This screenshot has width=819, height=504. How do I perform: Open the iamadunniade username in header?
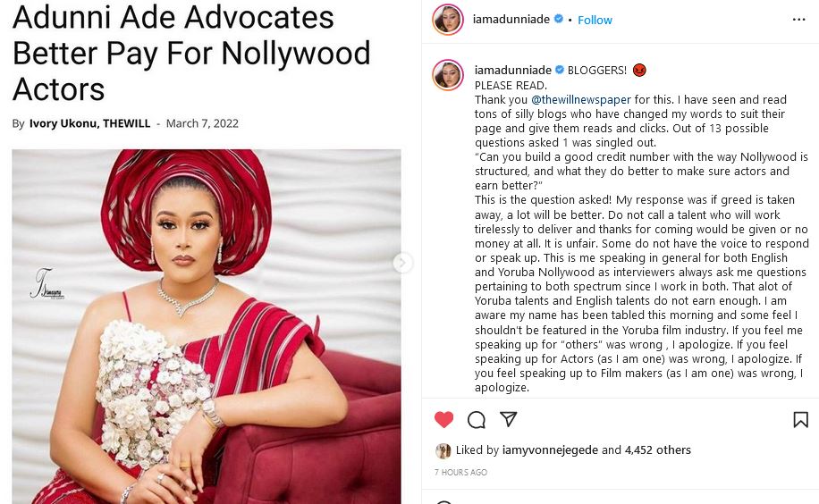pyautogui.click(x=511, y=20)
